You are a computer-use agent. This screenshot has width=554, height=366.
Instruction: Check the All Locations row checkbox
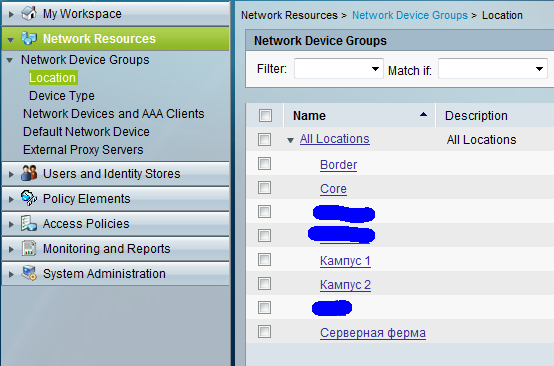tap(264, 140)
